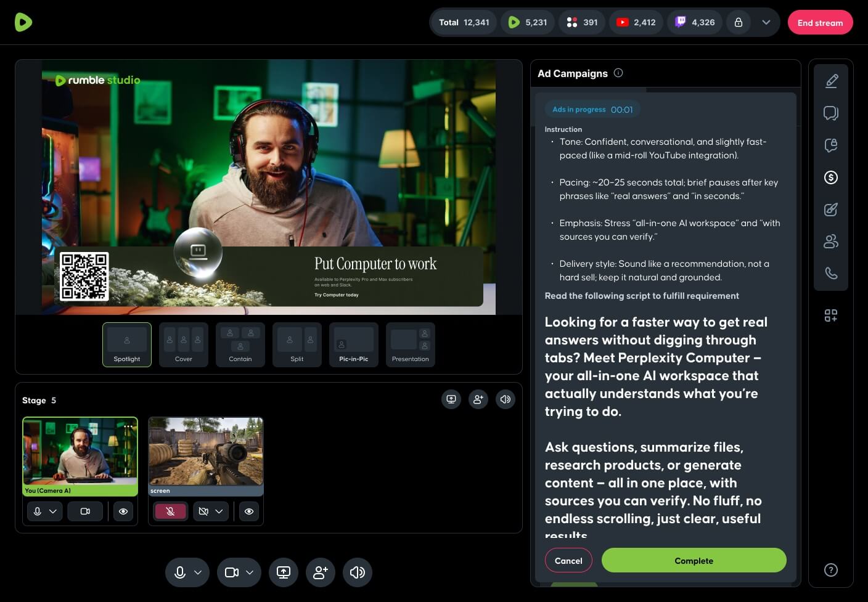Expand screen source camera dropdown arrow
This screenshot has width=868, height=602.
219,511
